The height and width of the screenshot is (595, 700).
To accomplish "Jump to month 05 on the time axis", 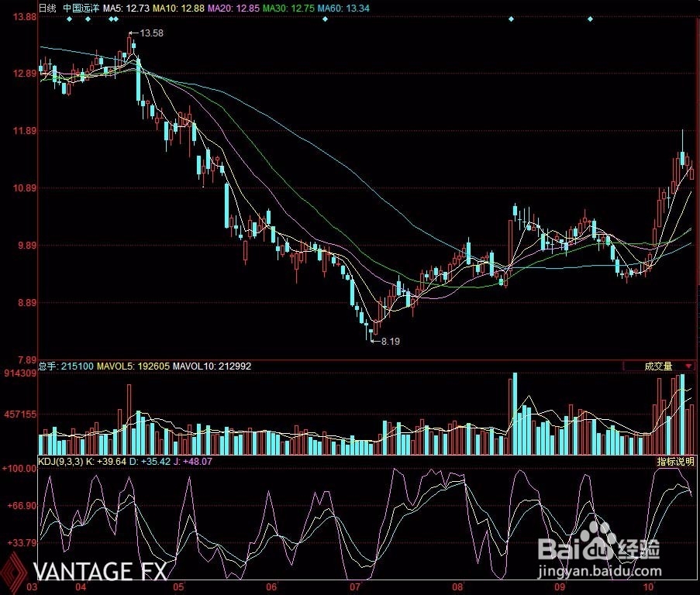I will [178, 587].
